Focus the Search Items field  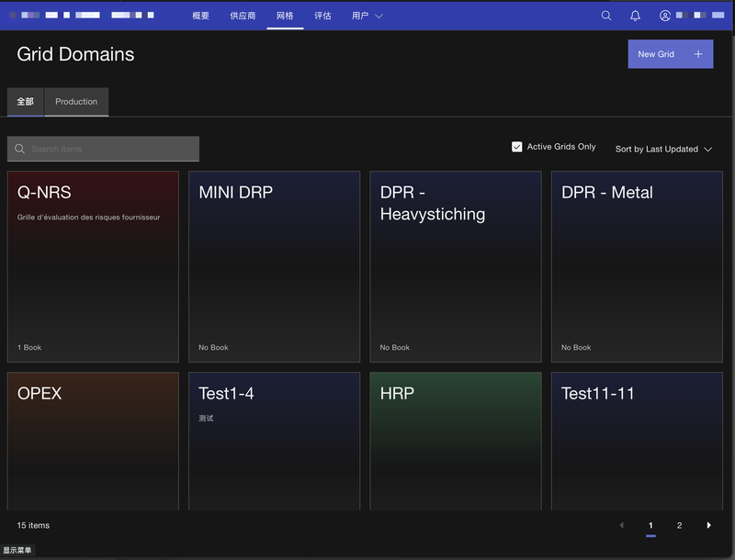pyautogui.click(x=103, y=149)
